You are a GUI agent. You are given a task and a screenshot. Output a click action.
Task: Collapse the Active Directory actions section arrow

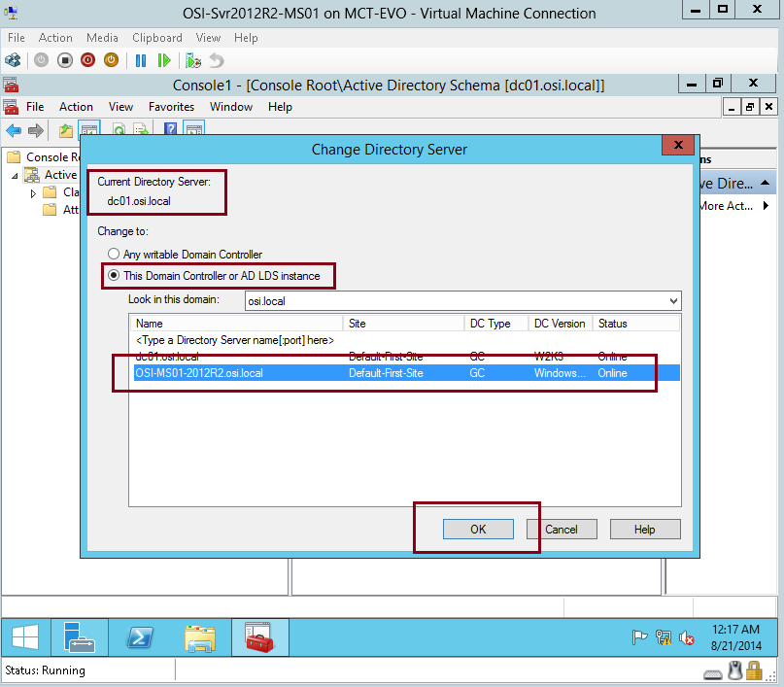point(765,183)
